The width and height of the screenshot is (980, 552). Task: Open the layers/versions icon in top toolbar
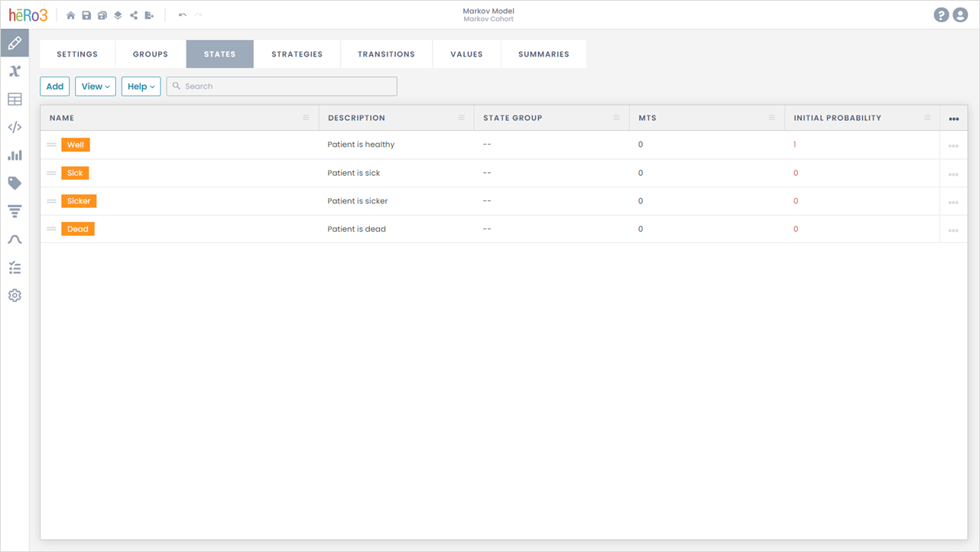(x=118, y=15)
